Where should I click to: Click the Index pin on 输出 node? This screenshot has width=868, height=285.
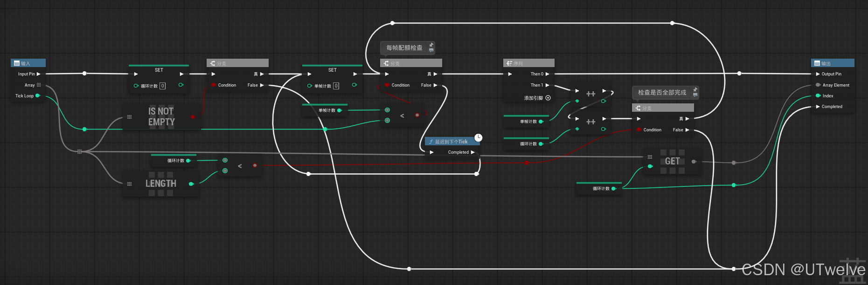coord(818,96)
